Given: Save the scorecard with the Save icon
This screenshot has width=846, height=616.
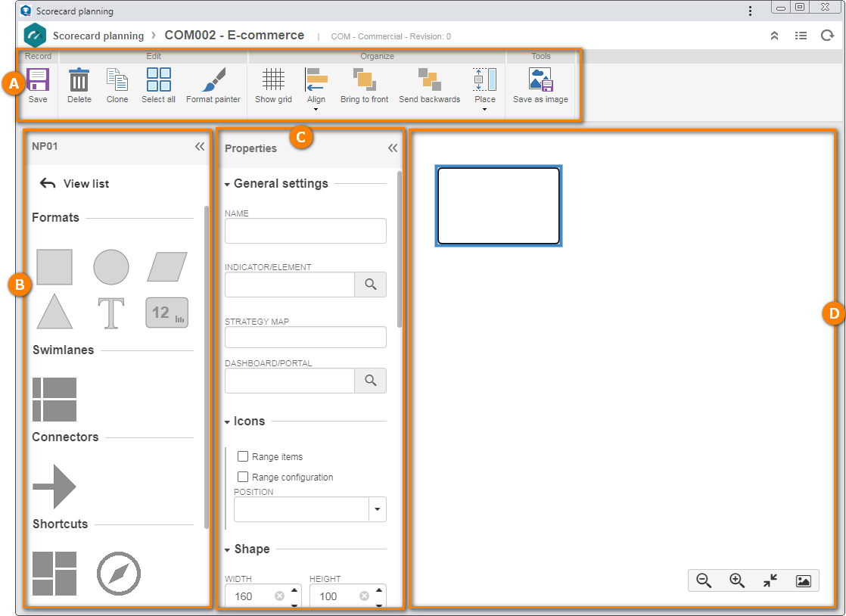Looking at the screenshot, I should [38, 86].
